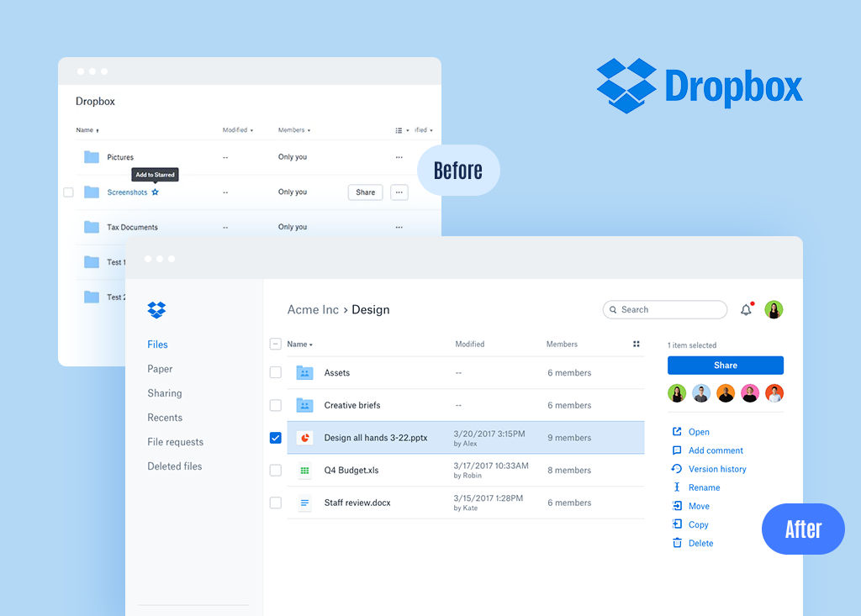Open Screenshots row ellipsis menu button
The height and width of the screenshot is (616, 861).
point(399,192)
